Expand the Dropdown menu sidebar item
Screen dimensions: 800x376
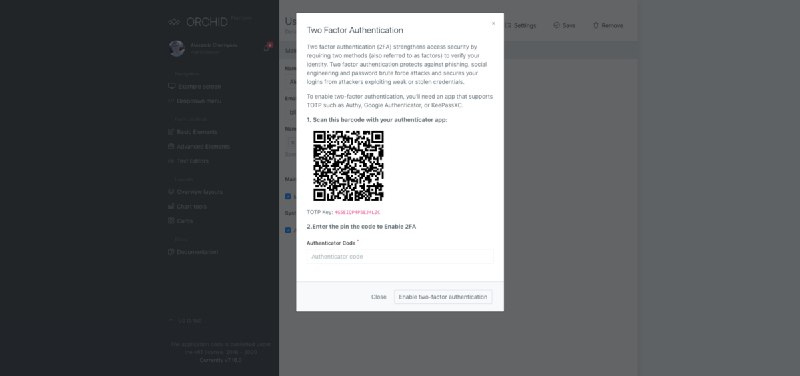(199, 101)
